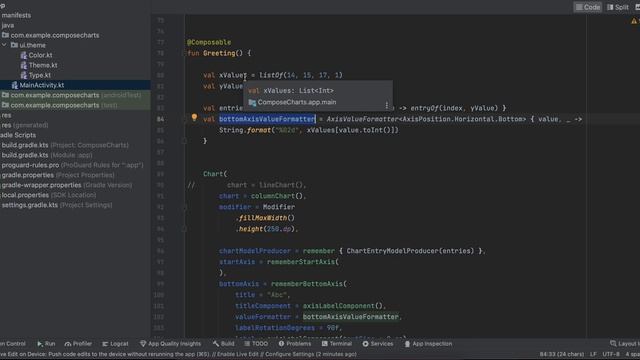Screen dimensions: 640x360
Task: Open the TODO tool window
Action: (x=256, y=344)
